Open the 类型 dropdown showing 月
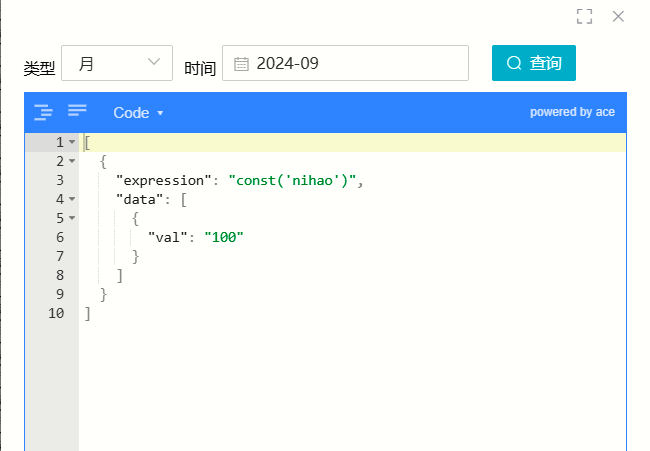The image size is (650, 451). pyautogui.click(x=117, y=63)
